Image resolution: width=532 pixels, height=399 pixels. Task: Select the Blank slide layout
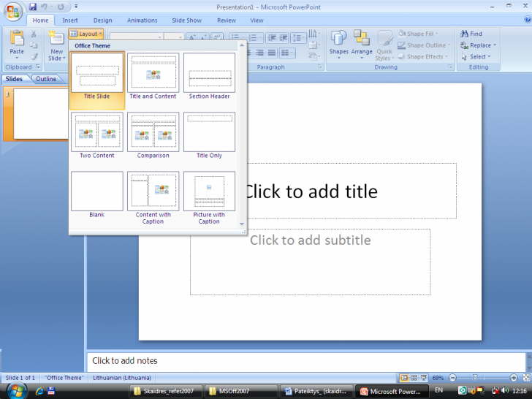(96, 191)
